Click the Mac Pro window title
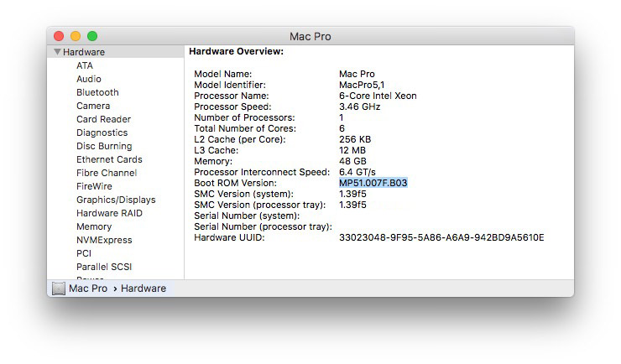Screen dimensions: 621x364 point(310,36)
